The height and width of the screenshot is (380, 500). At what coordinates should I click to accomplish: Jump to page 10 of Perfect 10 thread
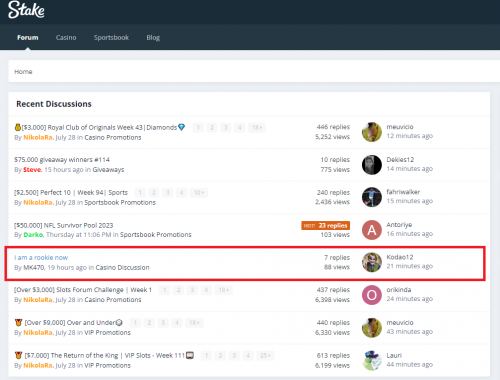coord(199,192)
